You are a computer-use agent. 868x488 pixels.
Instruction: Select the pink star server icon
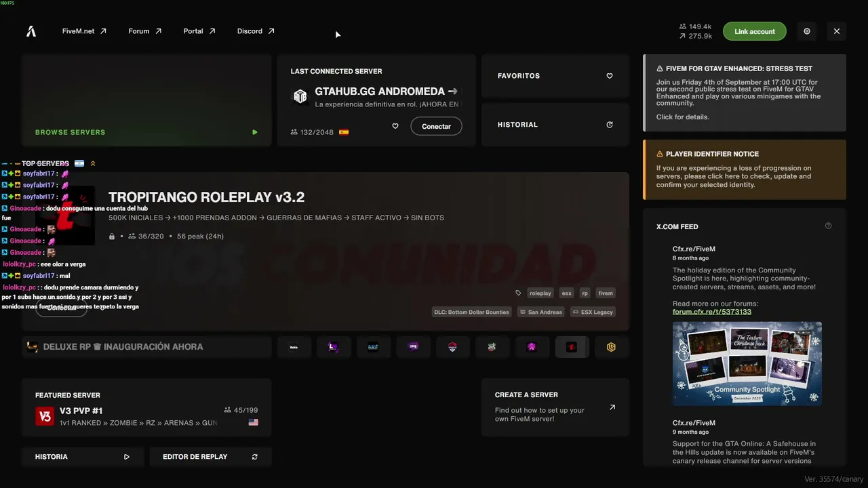[x=532, y=347]
